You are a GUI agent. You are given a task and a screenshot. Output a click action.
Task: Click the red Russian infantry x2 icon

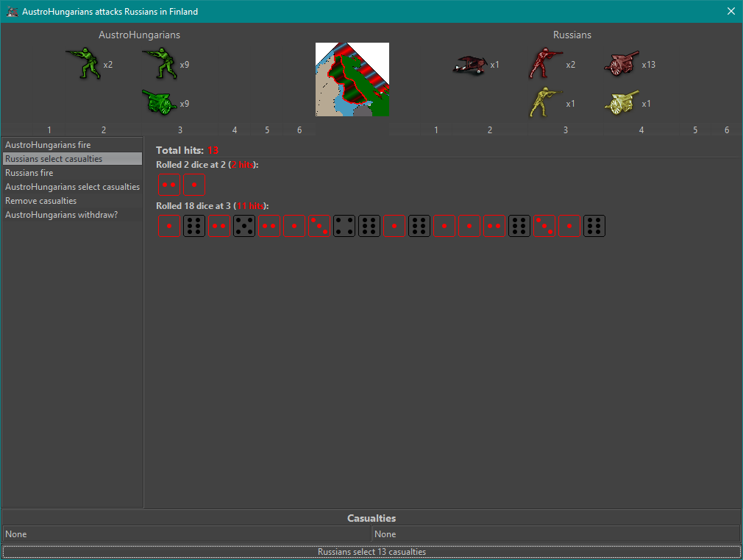(x=544, y=64)
